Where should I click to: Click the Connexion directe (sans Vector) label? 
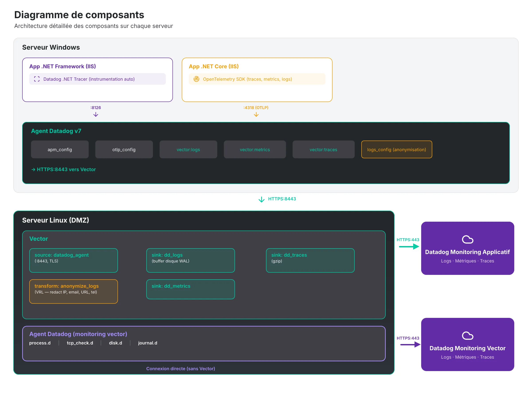tap(181, 368)
